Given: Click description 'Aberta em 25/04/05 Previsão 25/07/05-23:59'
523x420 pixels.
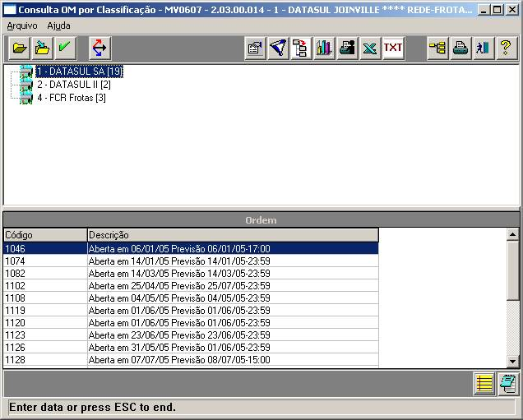Looking at the screenshot, I should (179, 286).
